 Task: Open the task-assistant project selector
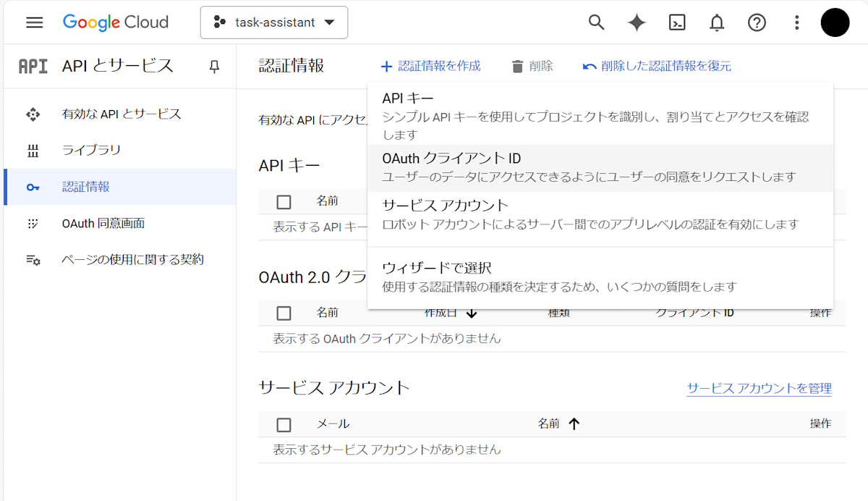click(274, 22)
